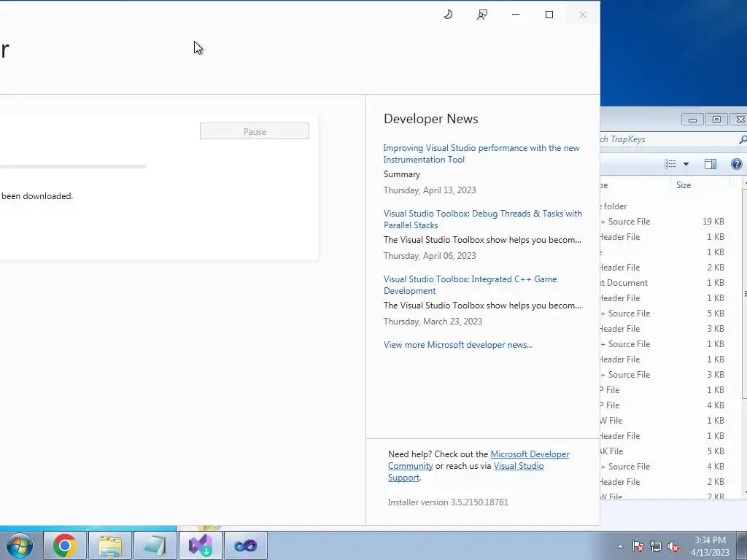This screenshot has width=747, height=560.
Task: Change view icon in Explorer toolbar
Action: tap(670, 164)
